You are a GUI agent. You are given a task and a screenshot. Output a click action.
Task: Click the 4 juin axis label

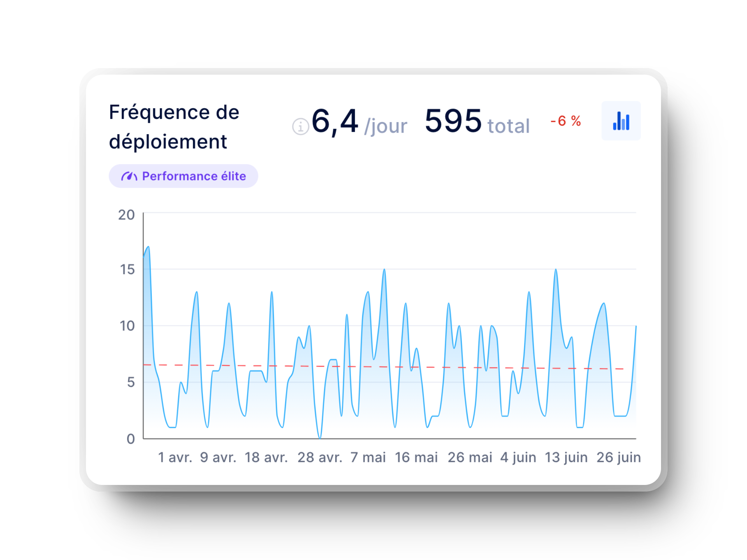pos(518,457)
